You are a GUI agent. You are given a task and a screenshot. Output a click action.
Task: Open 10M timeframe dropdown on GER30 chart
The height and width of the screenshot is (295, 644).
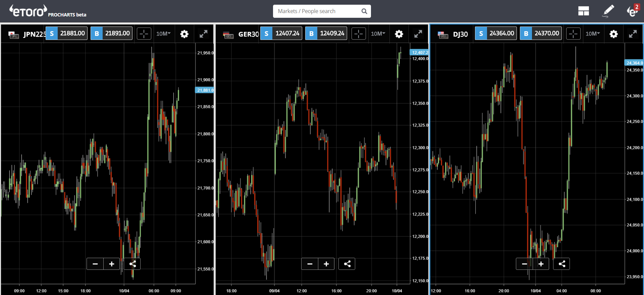pos(378,34)
